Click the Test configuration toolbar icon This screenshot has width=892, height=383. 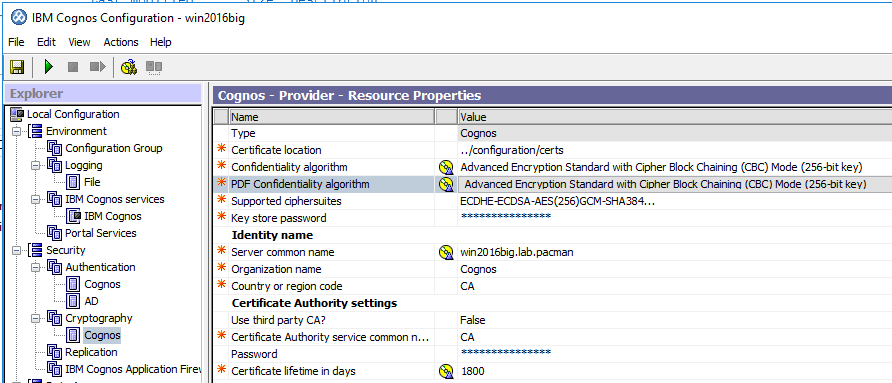pos(129,67)
